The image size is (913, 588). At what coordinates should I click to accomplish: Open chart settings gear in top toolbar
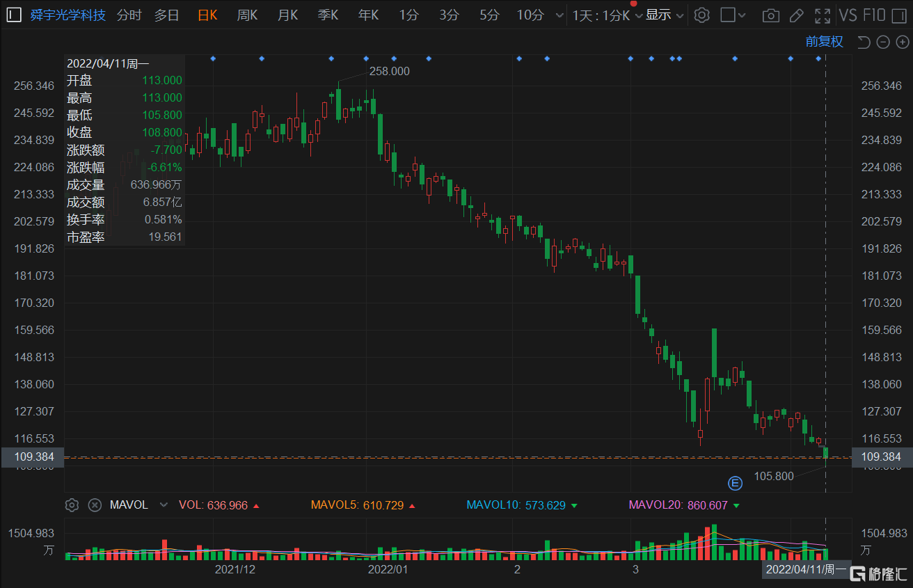click(702, 15)
